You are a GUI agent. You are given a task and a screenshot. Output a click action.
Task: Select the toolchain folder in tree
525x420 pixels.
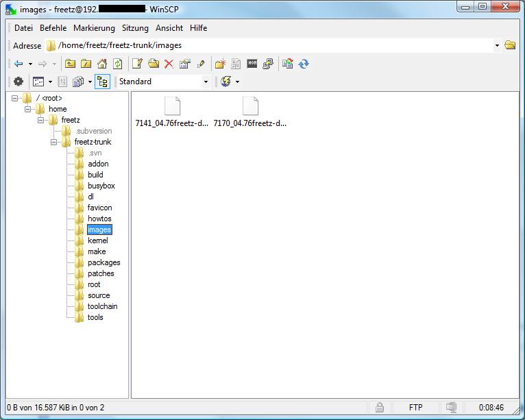(102, 306)
